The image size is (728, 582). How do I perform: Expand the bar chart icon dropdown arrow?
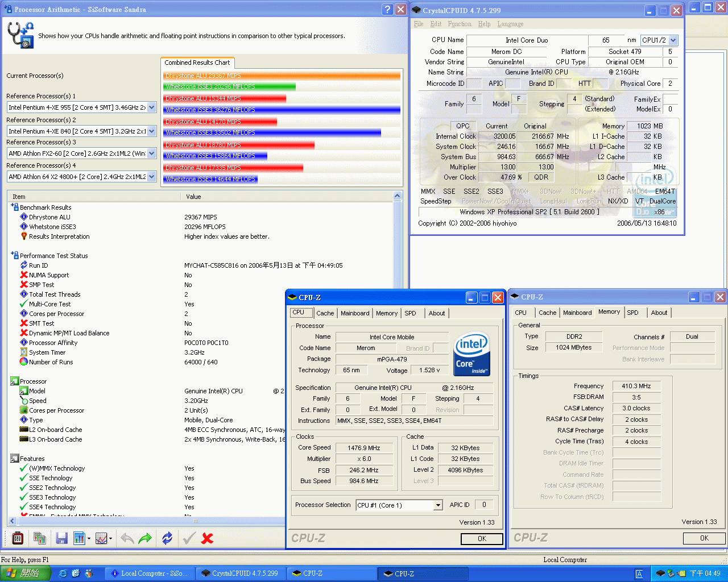89,538
